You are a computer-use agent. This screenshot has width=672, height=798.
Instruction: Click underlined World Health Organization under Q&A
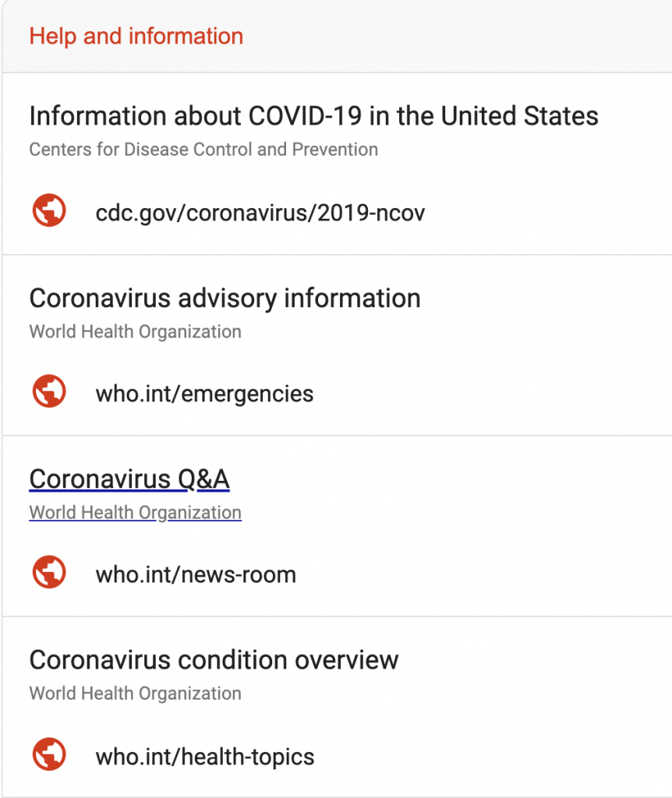pyautogui.click(x=136, y=513)
